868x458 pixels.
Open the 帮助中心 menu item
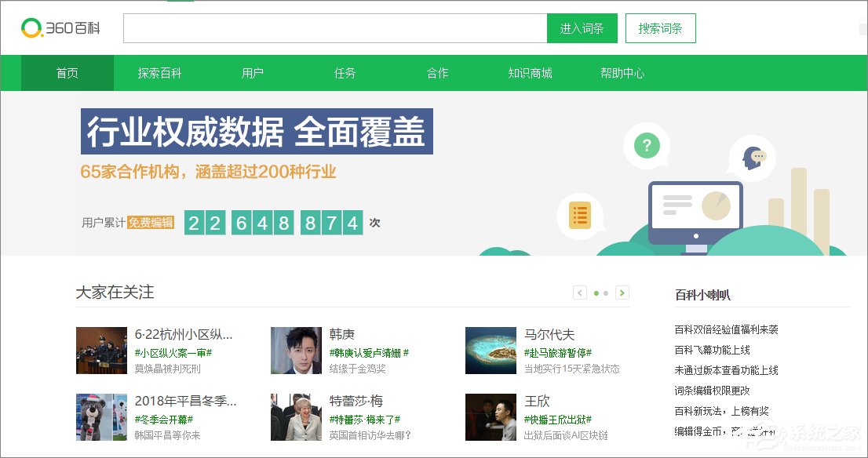tap(622, 73)
